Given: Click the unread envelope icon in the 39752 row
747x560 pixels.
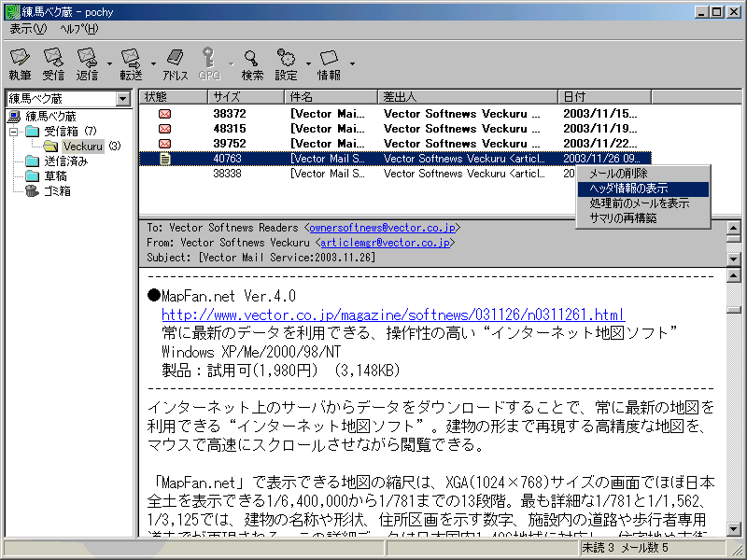Looking at the screenshot, I should [x=165, y=144].
